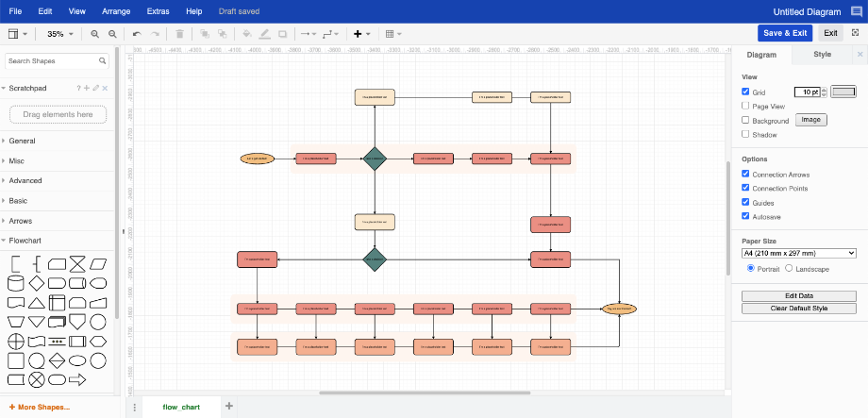Expand the Advanced shapes section
The image size is (868, 418).
[x=25, y=180]
